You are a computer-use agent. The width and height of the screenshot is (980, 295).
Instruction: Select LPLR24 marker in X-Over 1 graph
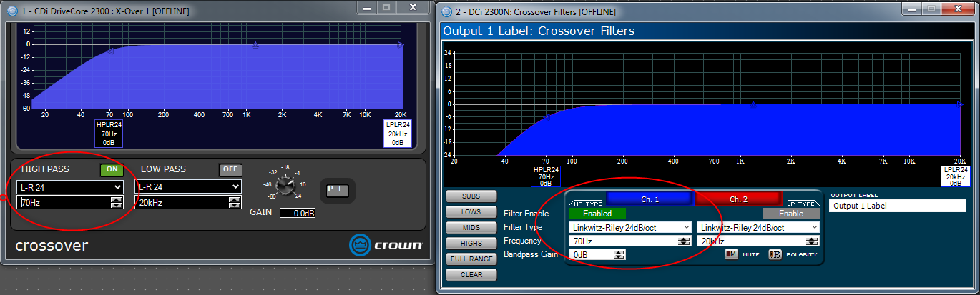[x=398, y=133]
